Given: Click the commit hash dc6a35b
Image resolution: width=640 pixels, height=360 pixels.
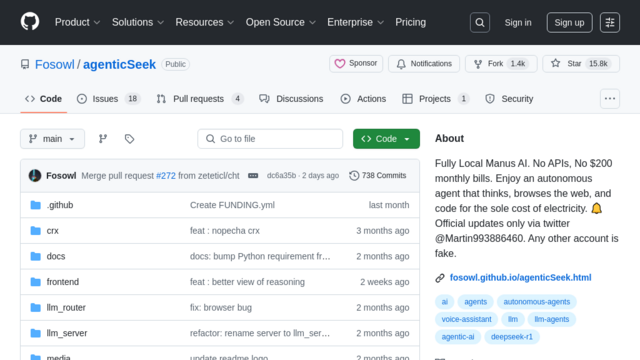Looking at the screenshot, I should pos(281,176).
